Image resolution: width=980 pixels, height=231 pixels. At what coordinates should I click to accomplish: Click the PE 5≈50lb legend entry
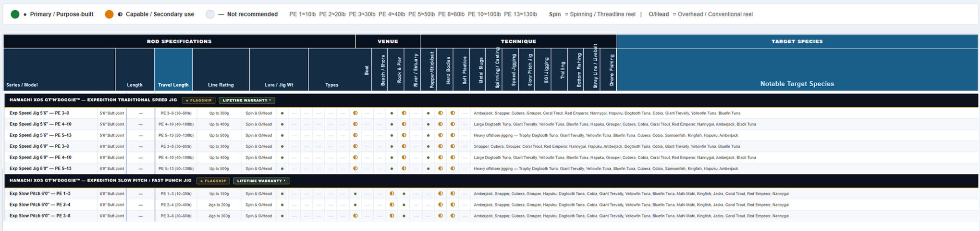tap(422, 14)
